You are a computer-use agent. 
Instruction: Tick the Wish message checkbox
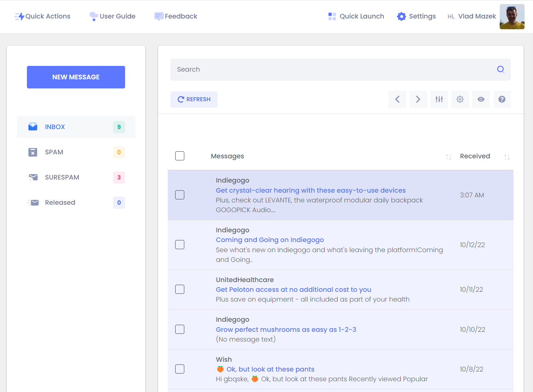(x=180, y=369)
